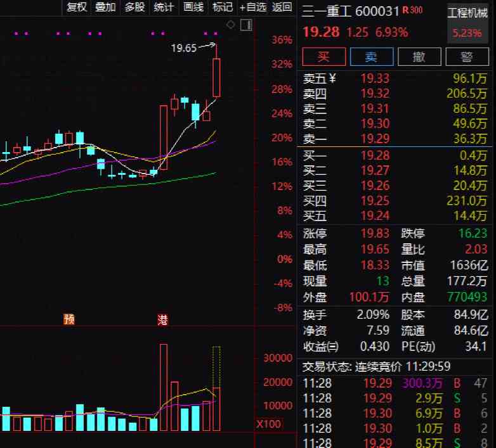Click the PE(动) value 34.1
The image size is (496, 448).
pos(476,346)
